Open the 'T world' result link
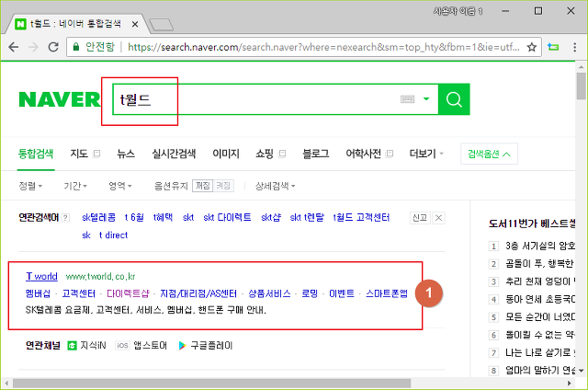This screenshot has height=390, width=588. click(x=41, y=276)
